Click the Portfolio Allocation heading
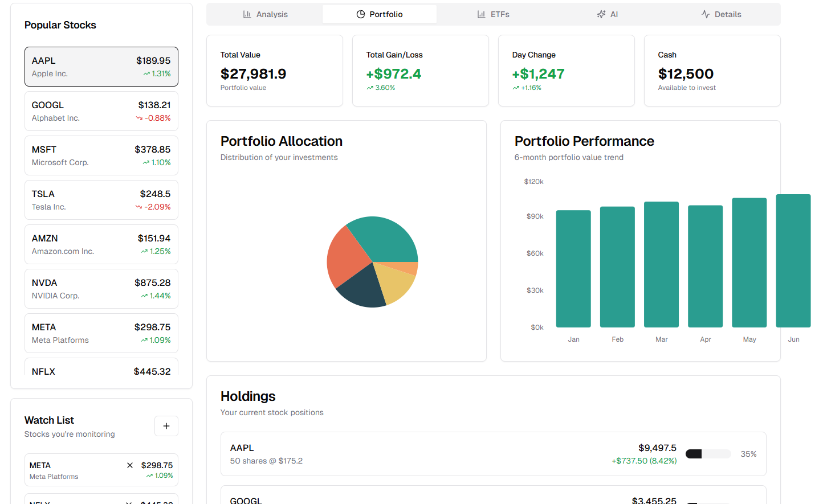Screen dimensions: 823x504 pos(282,141)
